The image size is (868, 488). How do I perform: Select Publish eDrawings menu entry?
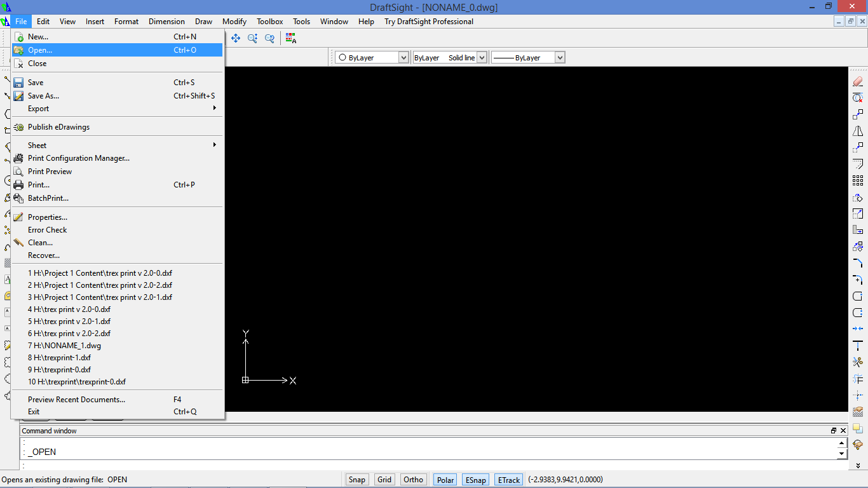pos(118,127)
